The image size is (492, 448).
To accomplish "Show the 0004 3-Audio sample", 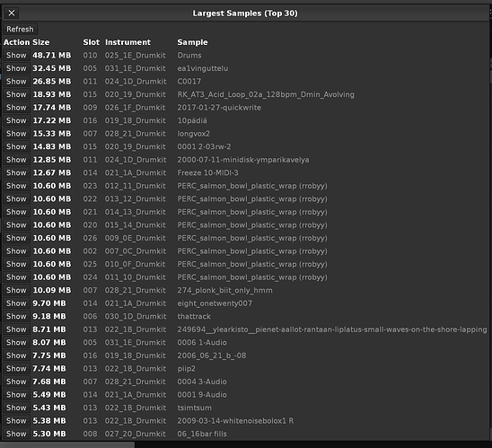I will tap(17, 382).
